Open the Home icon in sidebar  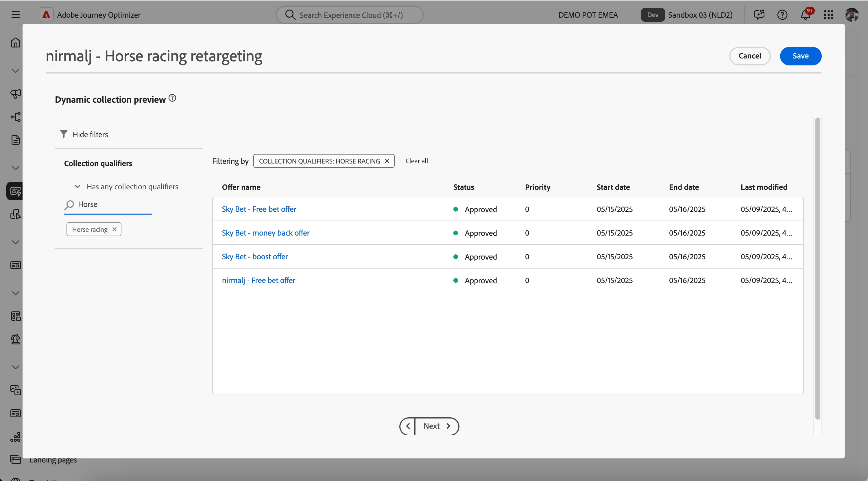click(16, 43)
